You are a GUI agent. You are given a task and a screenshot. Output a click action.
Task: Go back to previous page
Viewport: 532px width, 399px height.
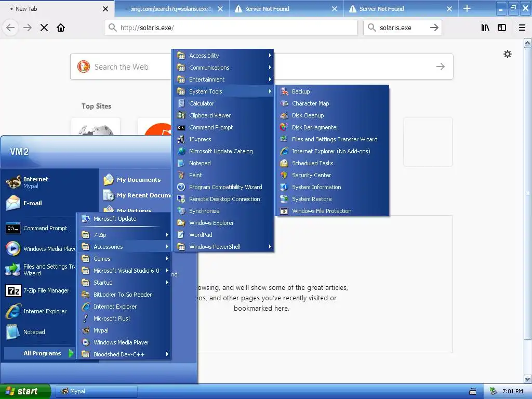[x=10, y=28]
